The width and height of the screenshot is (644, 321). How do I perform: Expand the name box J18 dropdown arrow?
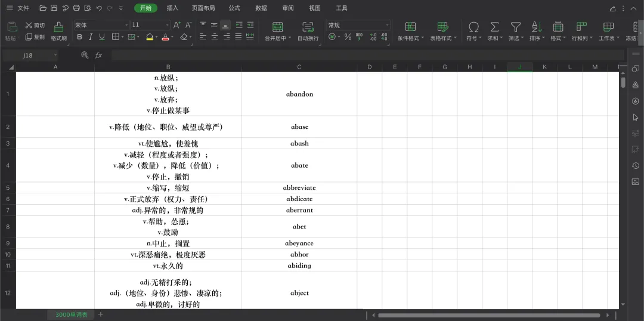pos(55,55)
